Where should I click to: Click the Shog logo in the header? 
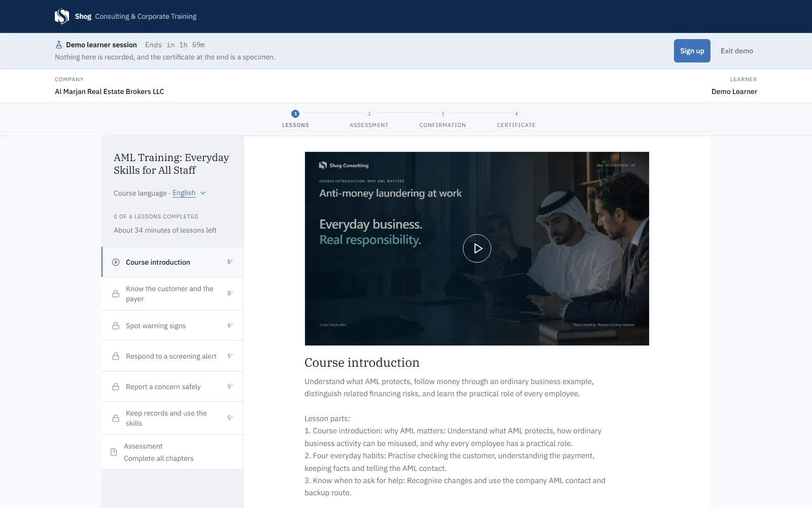62,16
